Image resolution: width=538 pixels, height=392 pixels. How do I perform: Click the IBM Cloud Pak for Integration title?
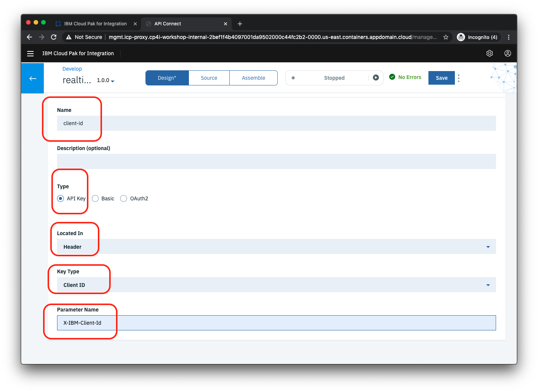point(78,53)
